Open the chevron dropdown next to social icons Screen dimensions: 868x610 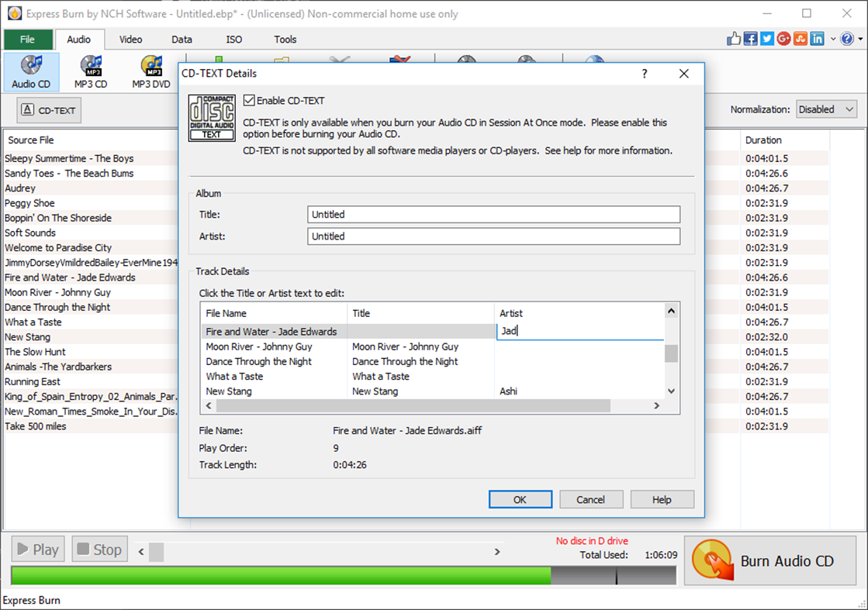click(833, 38)
